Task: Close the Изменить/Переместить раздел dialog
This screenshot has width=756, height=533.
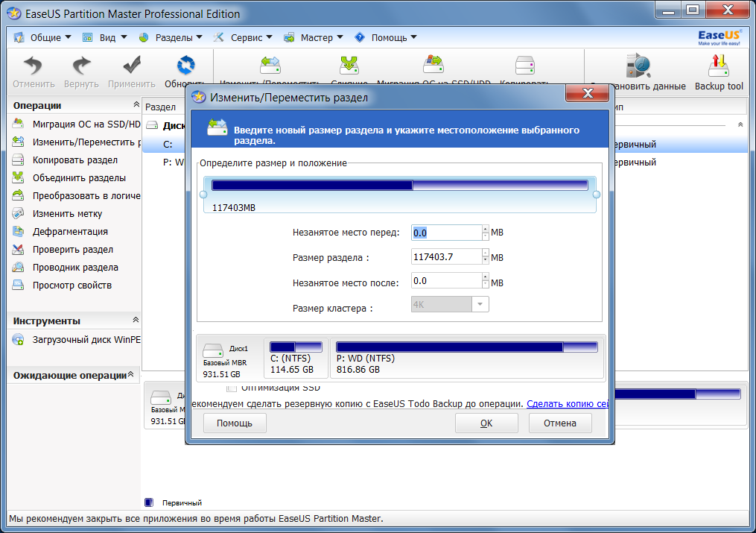Action: [x=587, y=93]
